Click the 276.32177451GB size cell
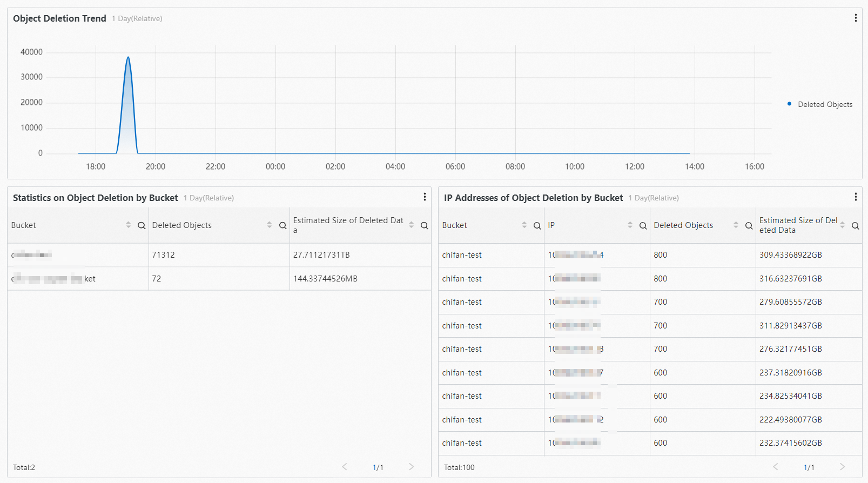Image resolution: width=868 pixels, height=483 pixels. click(809, 349)
